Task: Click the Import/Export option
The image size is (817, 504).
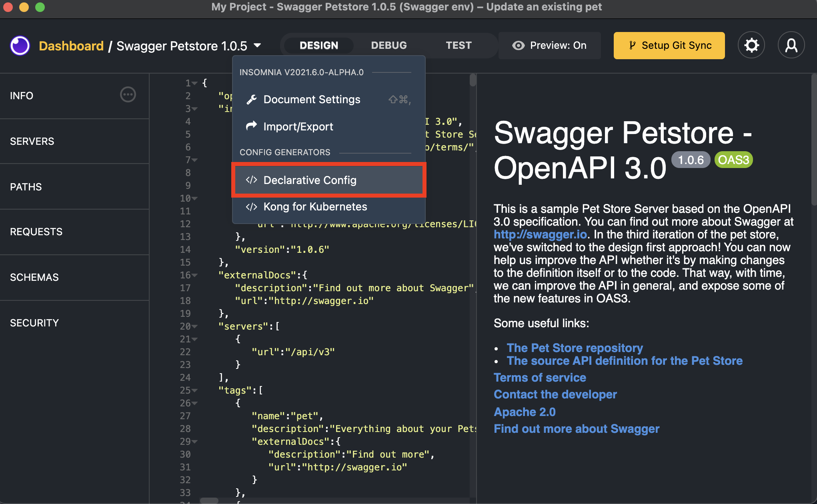Action: tap(298, 126)
